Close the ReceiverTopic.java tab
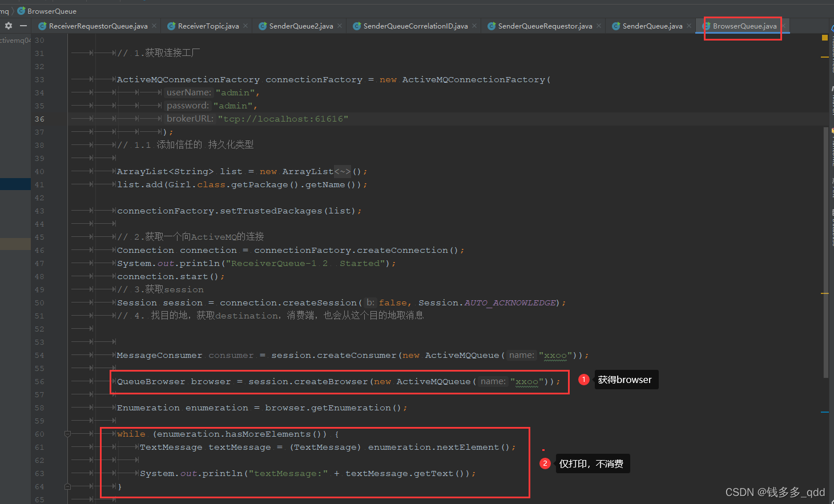Viewport: 834px width, 504px height. pyautogui.click(x=245, y=26)
